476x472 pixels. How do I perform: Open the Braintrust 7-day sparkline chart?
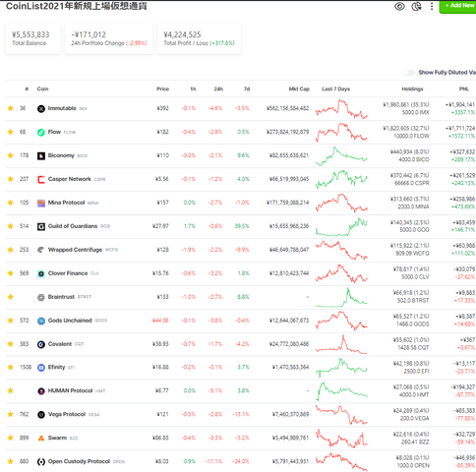[341, 297]
